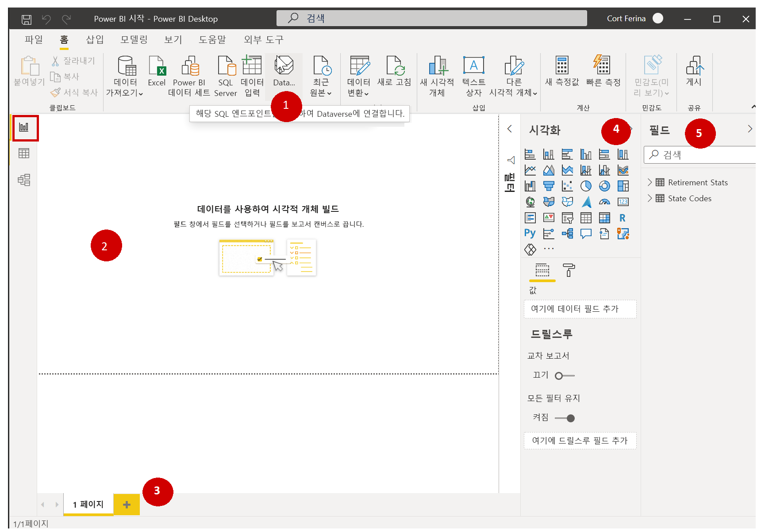Select the donut chart visual
Viewport: 761px width, 532px height.
tap(604, 186)
